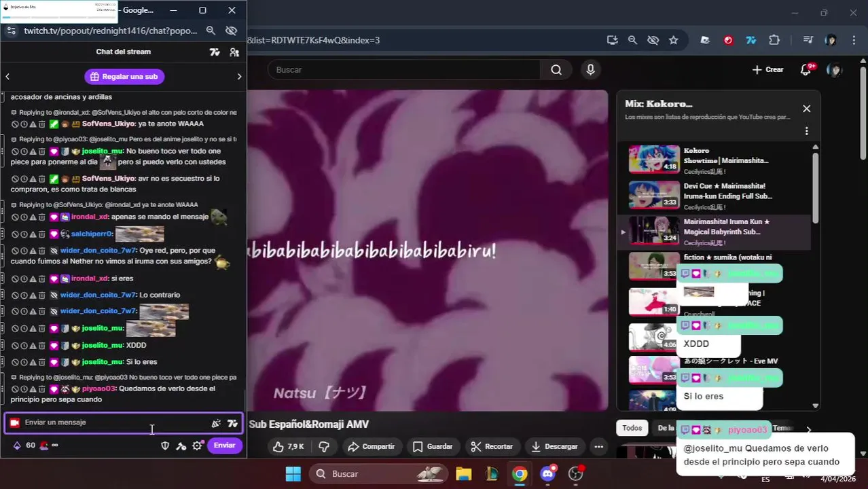This screenshot has width=868, height=489.
Task: Open Mix playlist three-dot options
Action: pyautogui.click(x=806, y=131)
